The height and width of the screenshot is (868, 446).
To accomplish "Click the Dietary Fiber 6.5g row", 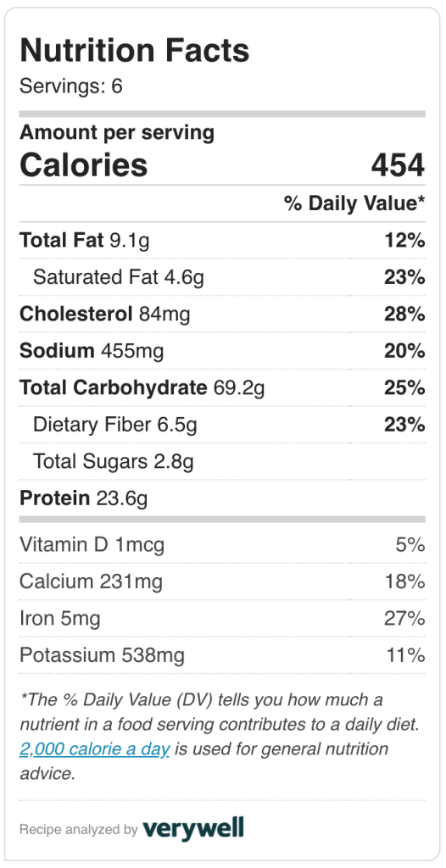I will tap(223, 425).
